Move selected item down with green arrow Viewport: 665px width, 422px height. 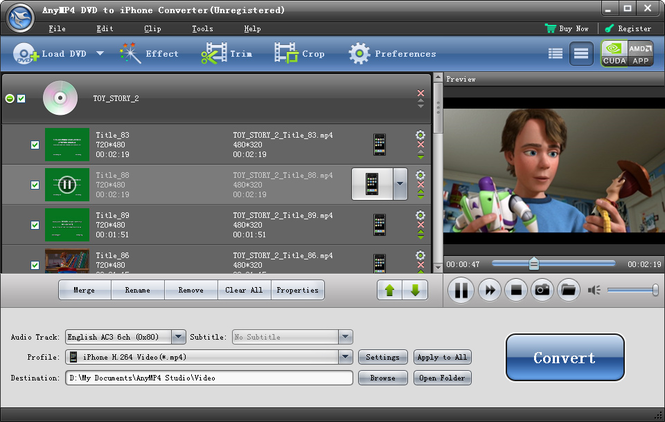point(415,290)
